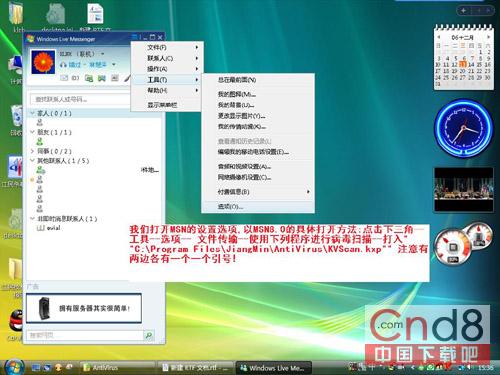
Task: Choose 我的背景(U)... in the Tools submenu
Action: (258, 105)
